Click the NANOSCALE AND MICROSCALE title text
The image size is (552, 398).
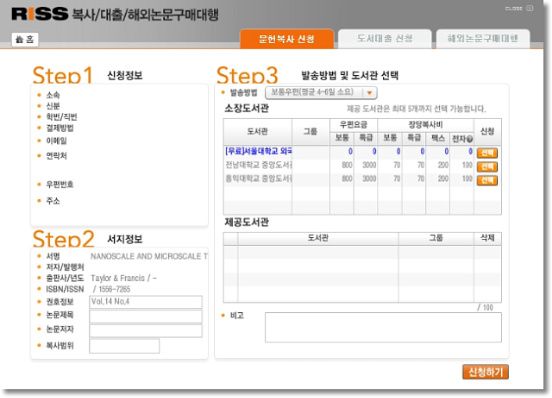click(x=149, y=256)
